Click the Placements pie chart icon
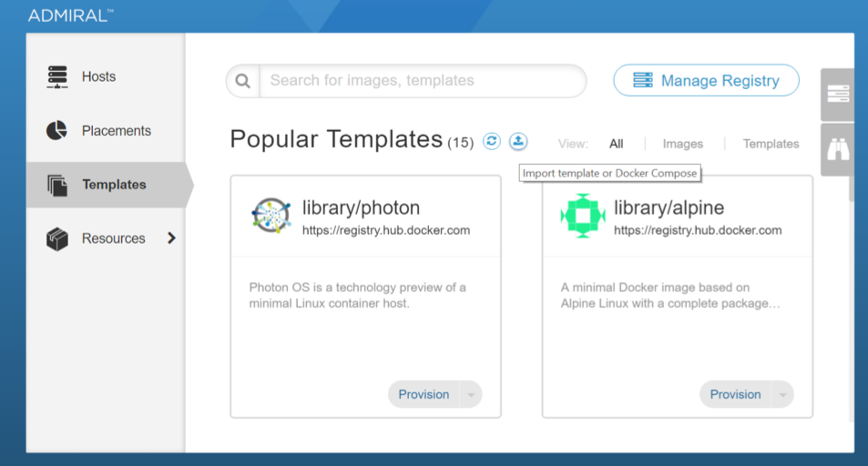This screenshot has height=466, width=868. click(56, 131)
